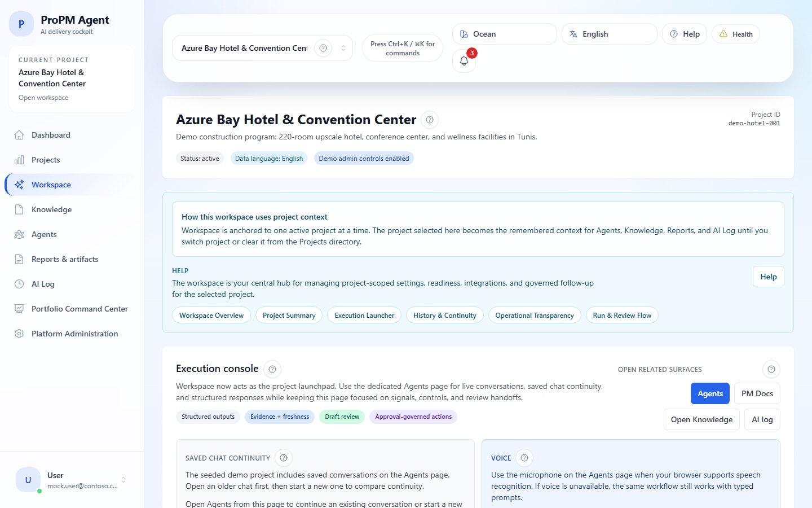Click the Platform Administration gear icon

click(19, 334)
